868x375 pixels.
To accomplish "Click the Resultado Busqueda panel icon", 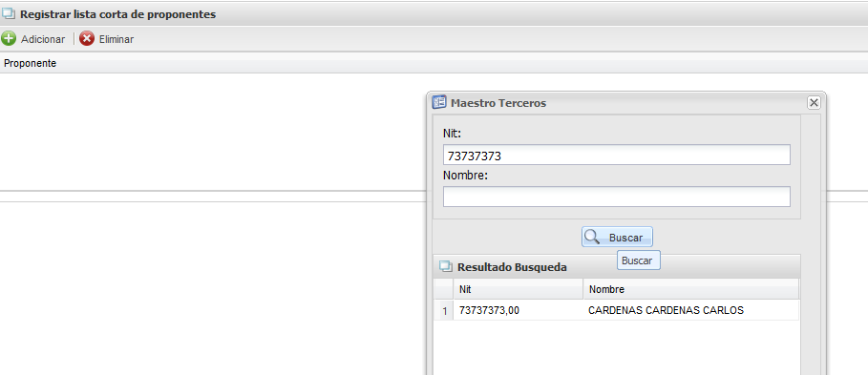I will tap(446, 266).
